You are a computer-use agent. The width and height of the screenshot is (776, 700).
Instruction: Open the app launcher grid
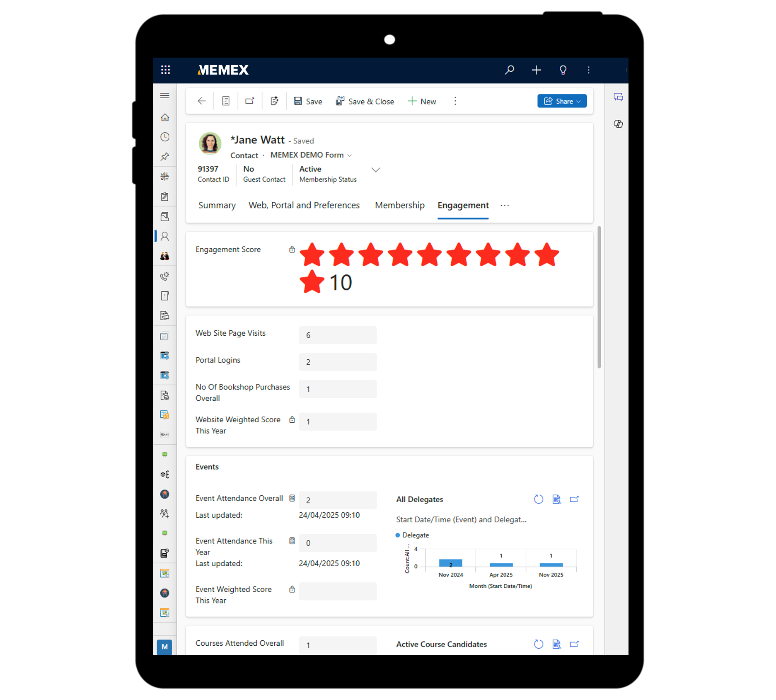pos(165,70)
